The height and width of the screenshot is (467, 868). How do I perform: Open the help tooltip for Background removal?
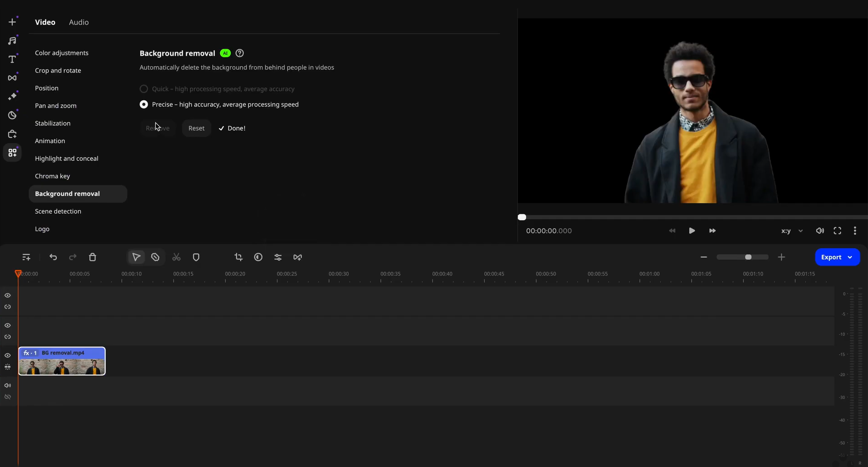coord(240,53)
